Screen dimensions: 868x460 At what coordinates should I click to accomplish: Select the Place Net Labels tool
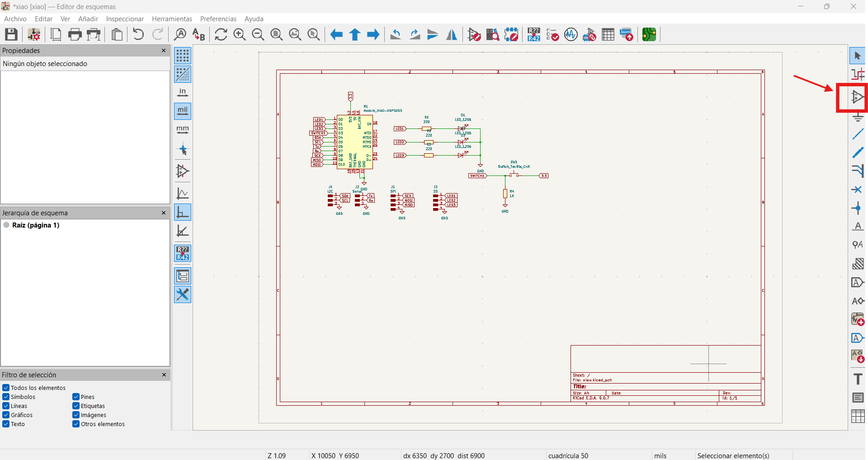click(x=858, y=227)
